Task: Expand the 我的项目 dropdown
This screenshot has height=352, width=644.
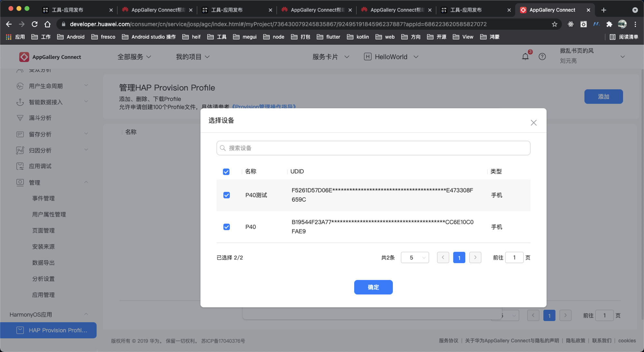Action: (x=193, y=57)
